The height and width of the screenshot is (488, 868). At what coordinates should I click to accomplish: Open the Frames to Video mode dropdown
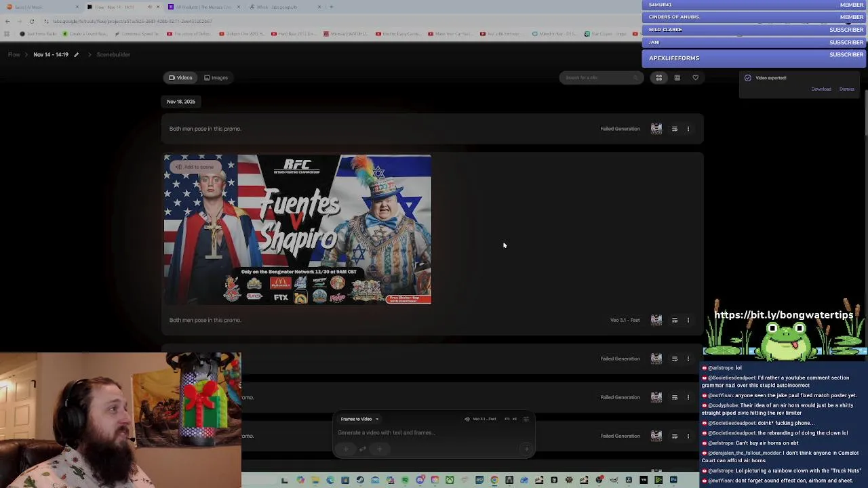[x=359, y=419]
